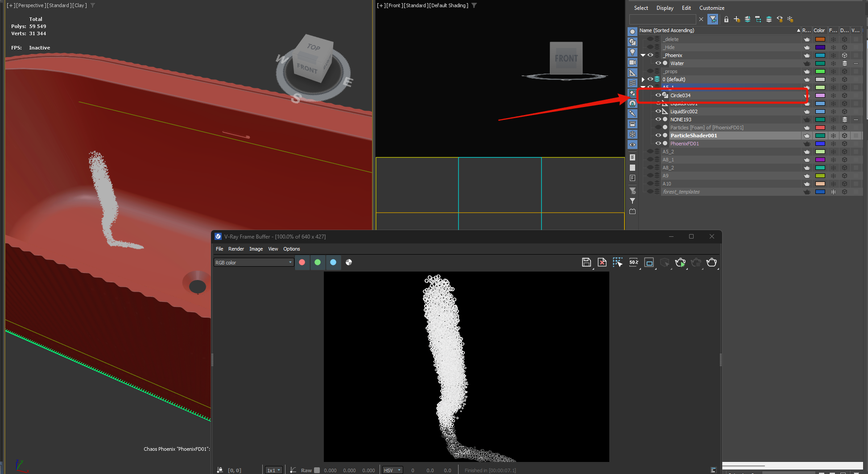
Task: Open Scene Explorer Select menu
Action: (x=641, y=8)
